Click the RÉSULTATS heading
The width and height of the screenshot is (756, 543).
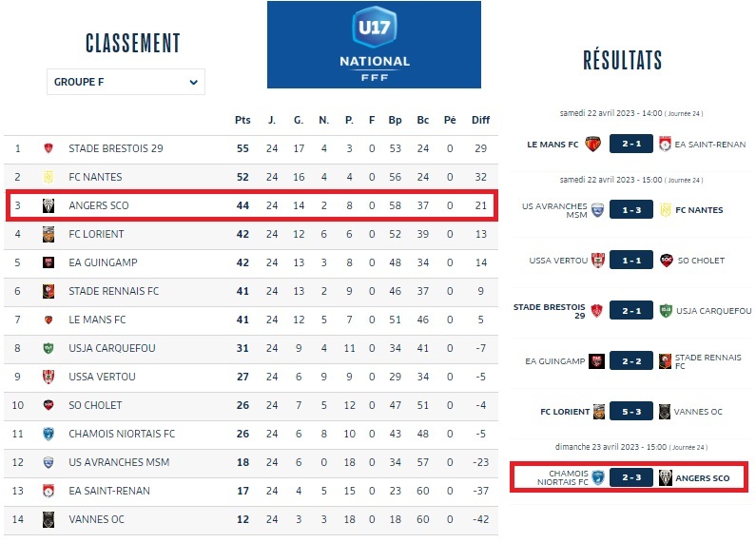point(623,61)
